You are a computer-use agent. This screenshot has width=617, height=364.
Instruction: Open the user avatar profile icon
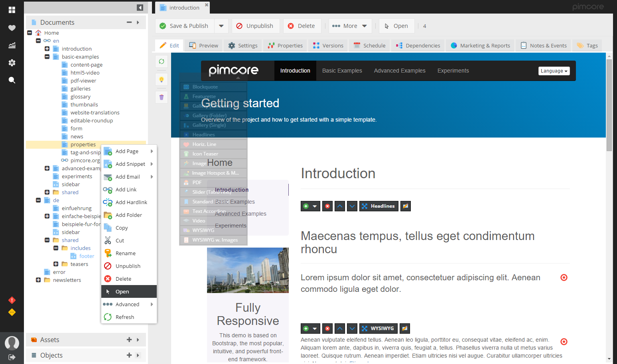[12, 343]
